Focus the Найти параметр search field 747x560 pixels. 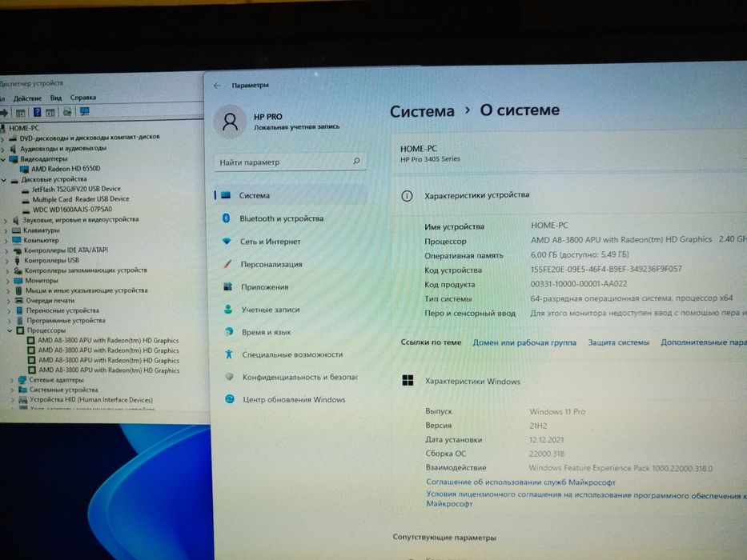click(x=290, y=162)
